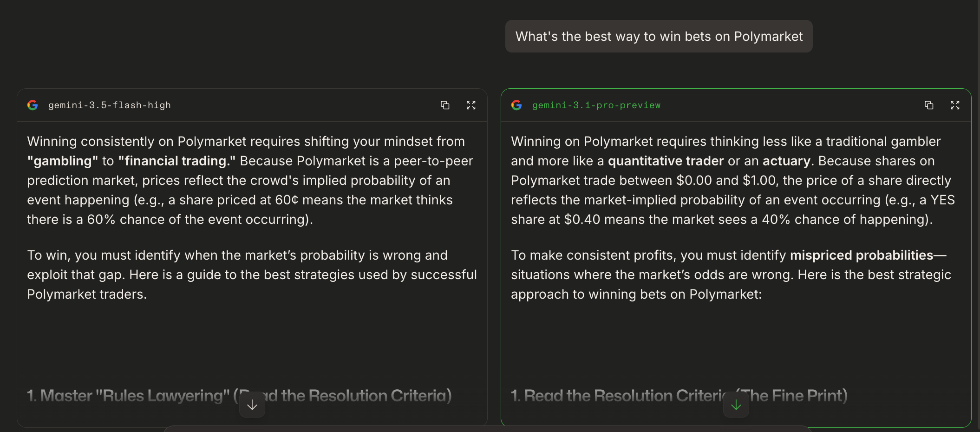This screenshot has height=432, width=980.
Task: Jump to bottom of left response
Action: (x=252, y=405)
